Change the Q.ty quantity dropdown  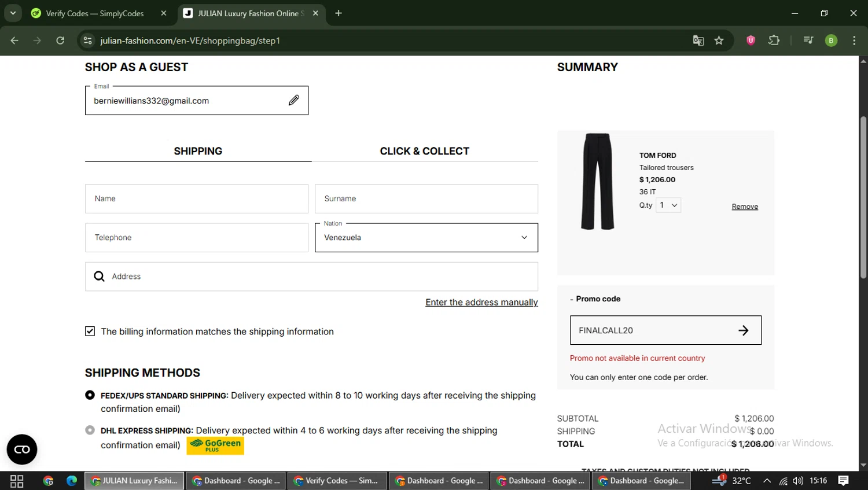(668, 205)
